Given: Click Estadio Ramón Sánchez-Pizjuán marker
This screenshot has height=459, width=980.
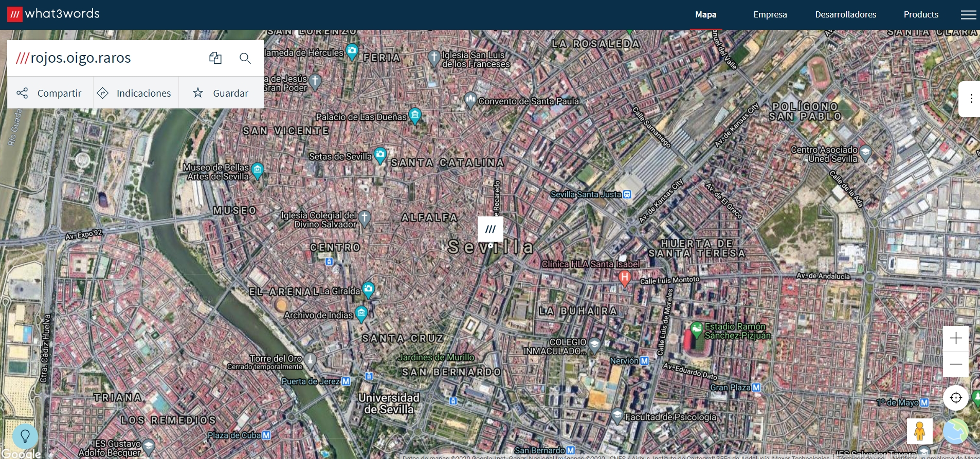Looking at the screenshot, I should tap(697, 329).
